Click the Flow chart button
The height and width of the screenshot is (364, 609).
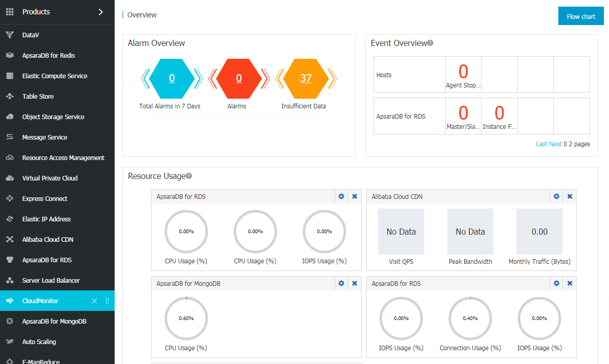pos(581,16)
